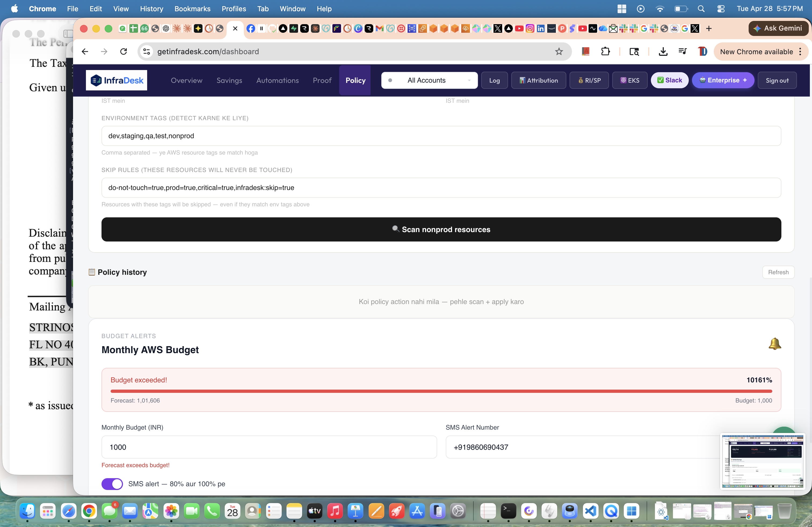Open the Savings tab
Image resolution: width=812 pixels, height=527 pixels.
coord(229,80)
